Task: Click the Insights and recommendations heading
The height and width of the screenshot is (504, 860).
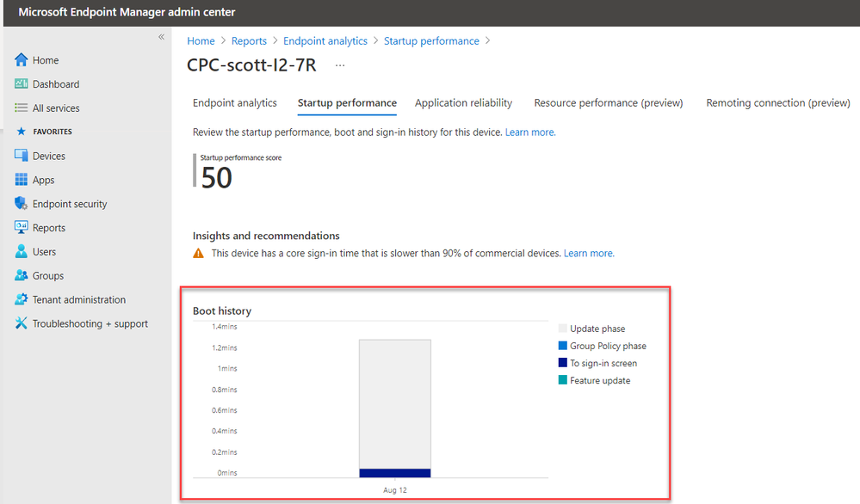Action: [266, 236]
